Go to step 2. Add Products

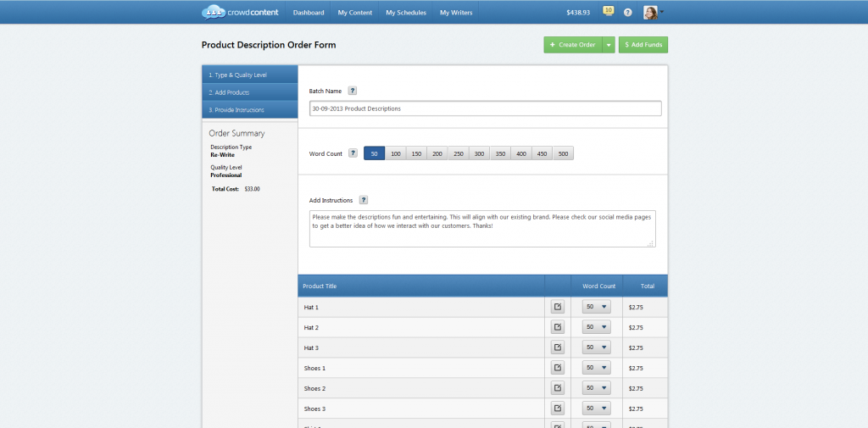click(x=249, y=92)
